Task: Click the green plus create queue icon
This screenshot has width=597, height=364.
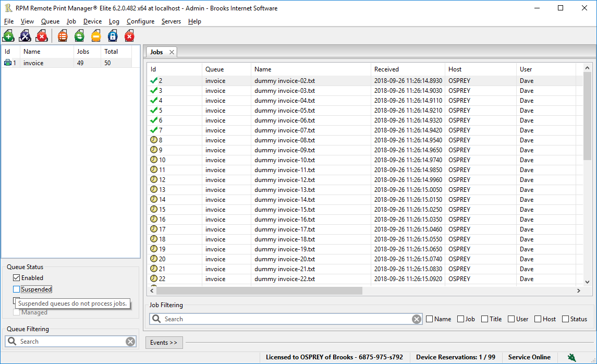Action: pyautogui.click(x=8, y=36)
